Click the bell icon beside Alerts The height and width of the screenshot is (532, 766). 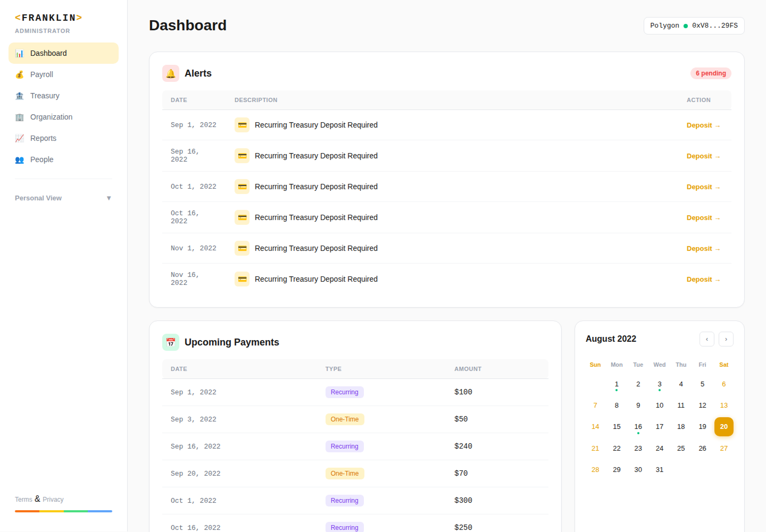coord(170,73)
